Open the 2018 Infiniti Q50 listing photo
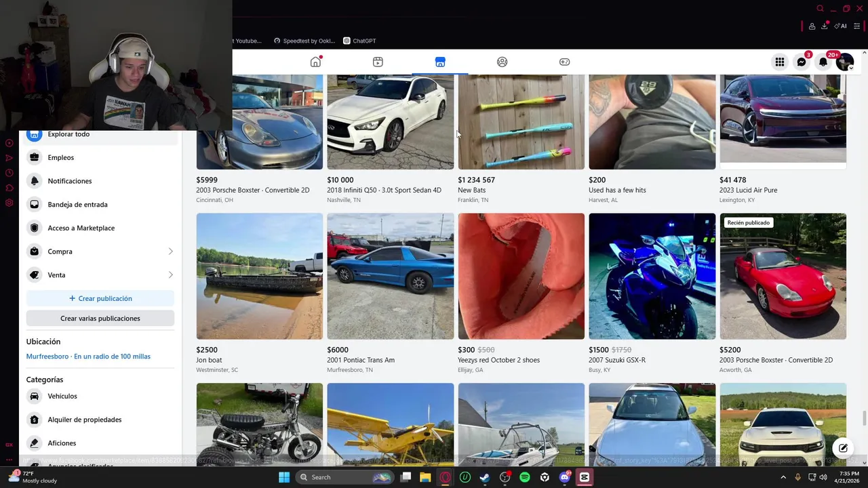The height and width of the screenshot is (488, 868). point(391,122)
